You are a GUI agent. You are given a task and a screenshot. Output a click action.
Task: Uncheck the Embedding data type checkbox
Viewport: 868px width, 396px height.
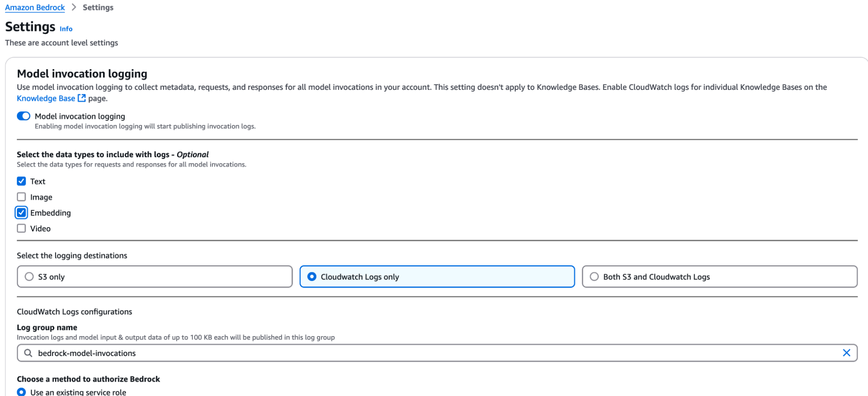pyautogui.click(x=21, y=212)
